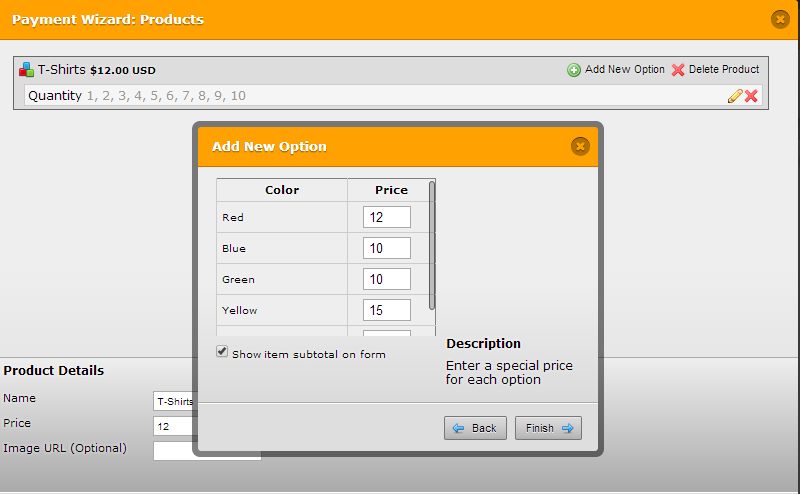Click the price field for Blue
This screenshot has height=494, width=800.
point(386,248)
